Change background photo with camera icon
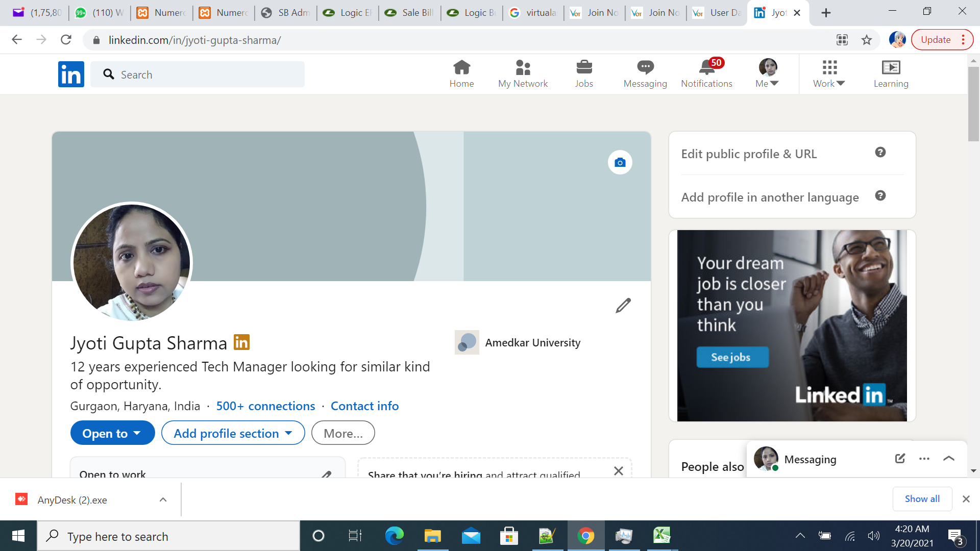980x551 pixels. click(x=620, y=162)
